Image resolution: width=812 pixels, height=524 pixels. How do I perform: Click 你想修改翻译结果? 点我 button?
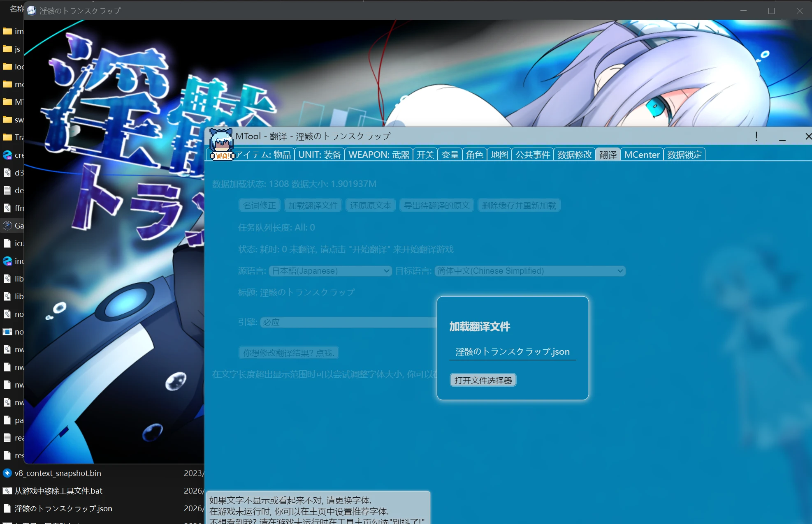click(x=288, y=353)
